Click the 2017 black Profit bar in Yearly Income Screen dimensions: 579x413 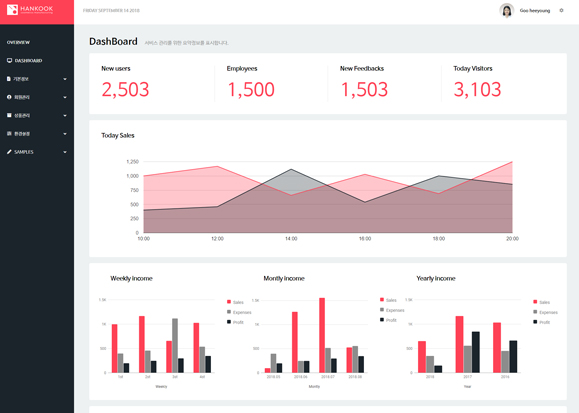click(476, 352)
